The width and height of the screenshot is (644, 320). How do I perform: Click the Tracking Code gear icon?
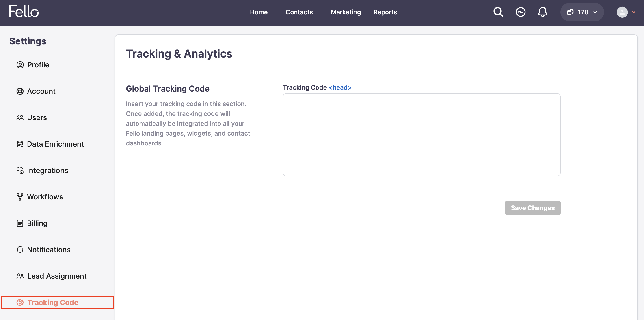[x=20, y=303]
